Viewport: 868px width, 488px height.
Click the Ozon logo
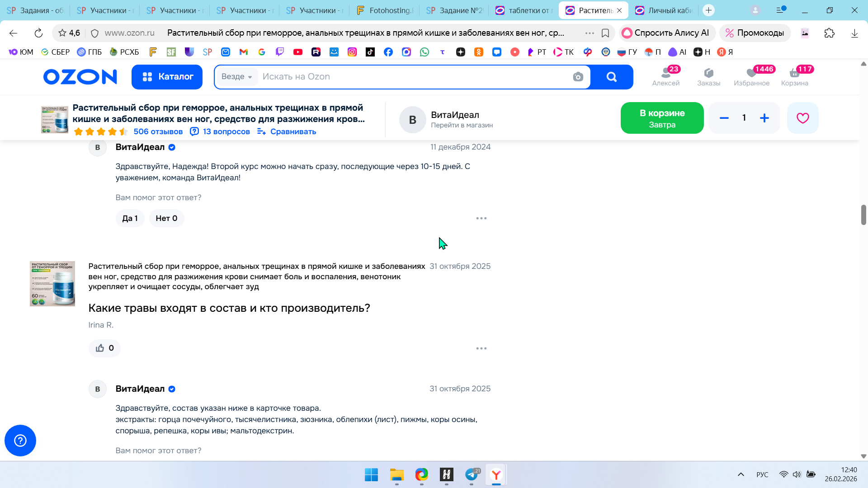tap(80, 77)
